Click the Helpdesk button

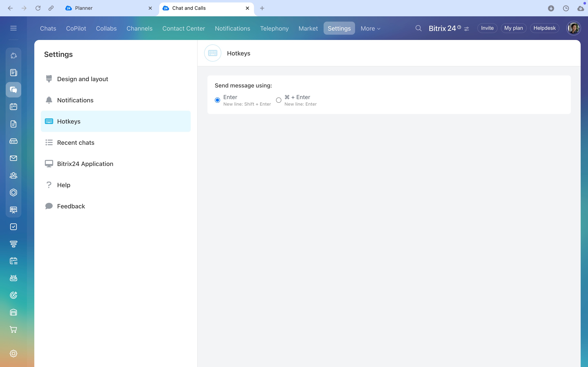(x=544, y=28)
